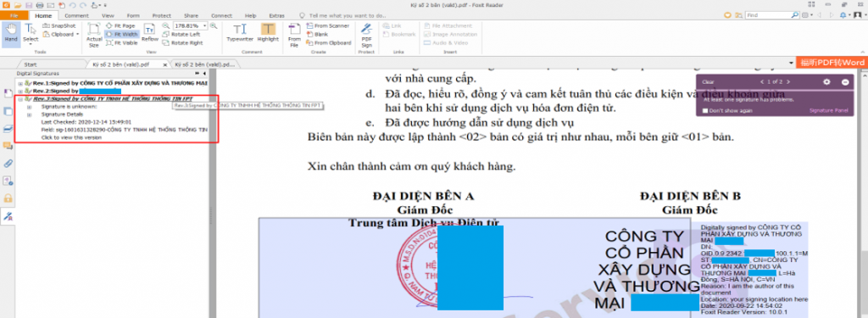
Task: Open the Layers panel in sidebar
Action: (8, 128)
